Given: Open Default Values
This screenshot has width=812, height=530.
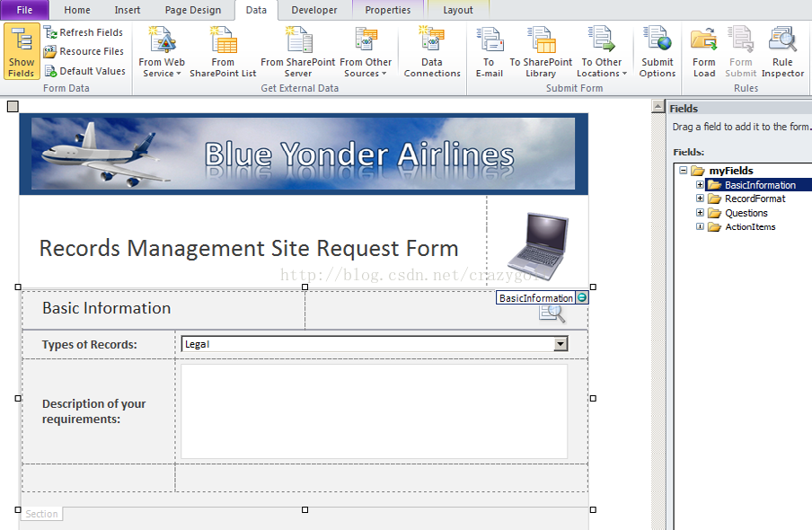Looking at the screenshot, I should tap(85, 71).
